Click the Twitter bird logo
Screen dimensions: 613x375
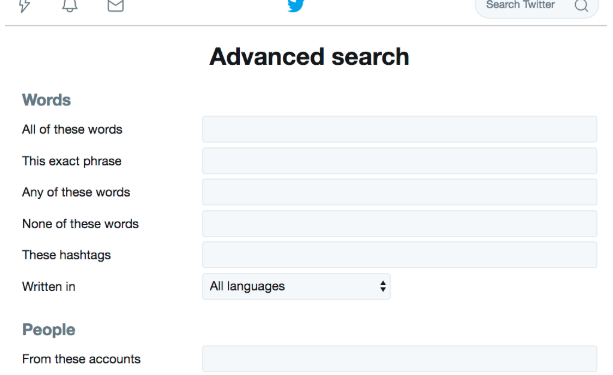[x=296, y=5]
